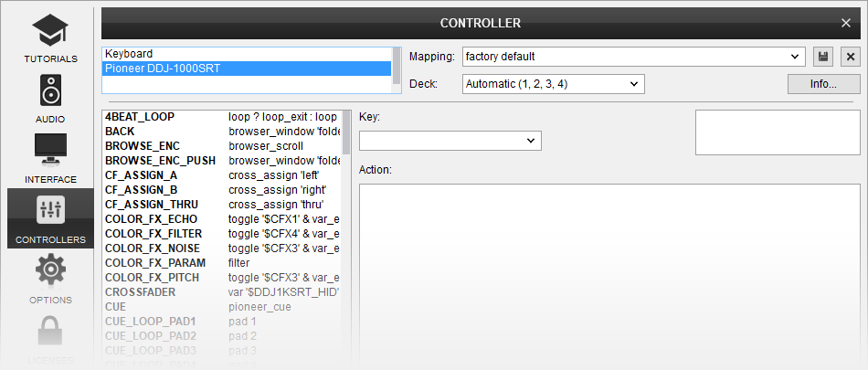Delete mapping with X icon
Screen dimensions: 868x370
click(851, 57)
